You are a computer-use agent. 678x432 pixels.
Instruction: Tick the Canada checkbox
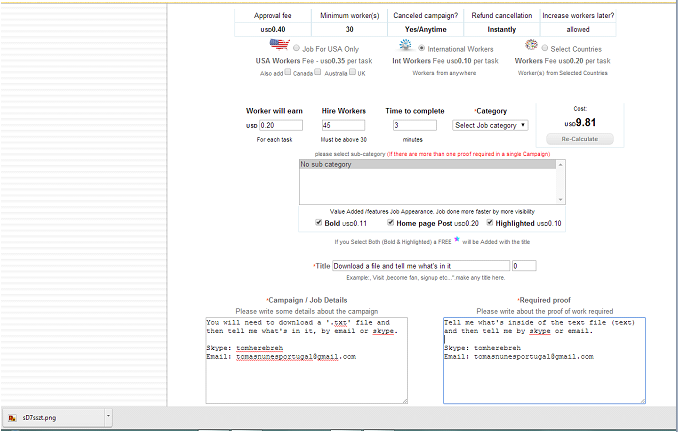tap(288, 72)
